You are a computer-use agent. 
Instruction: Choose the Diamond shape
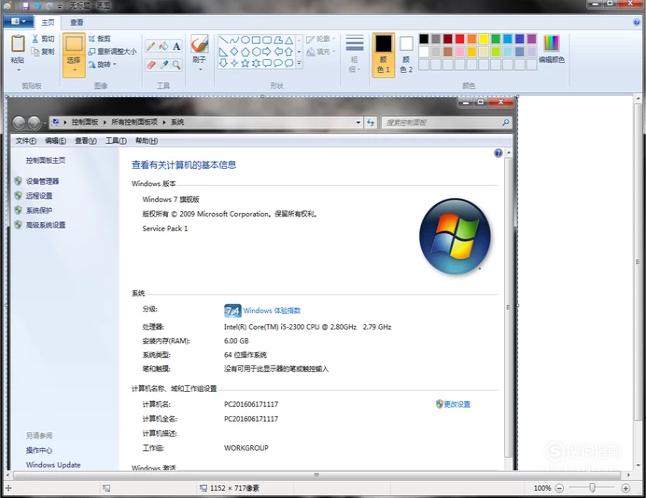pyautogui.click(x=234, y=52)
